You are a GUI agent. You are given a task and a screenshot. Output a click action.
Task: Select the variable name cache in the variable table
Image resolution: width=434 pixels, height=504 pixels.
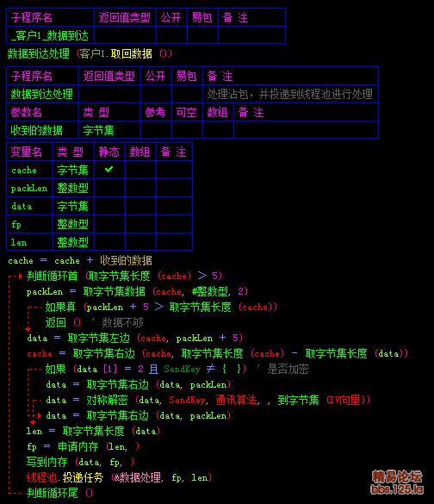(x=24, y=170)
